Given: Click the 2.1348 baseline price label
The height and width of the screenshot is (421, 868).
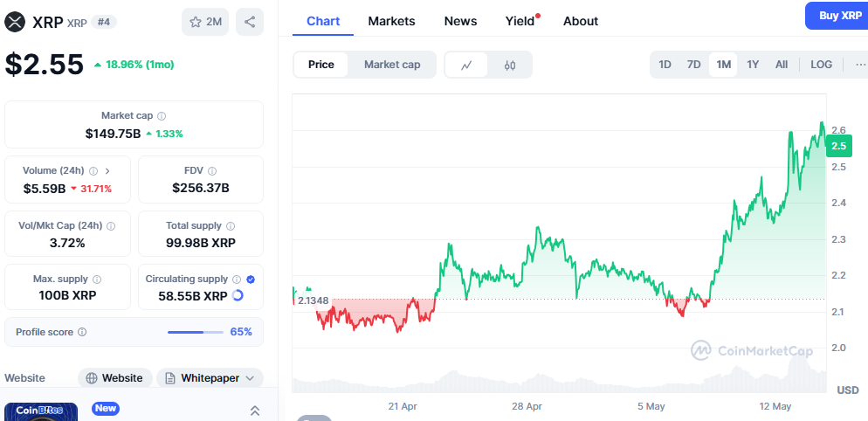Looking at the screenshot, I should [x=313, y=300].
